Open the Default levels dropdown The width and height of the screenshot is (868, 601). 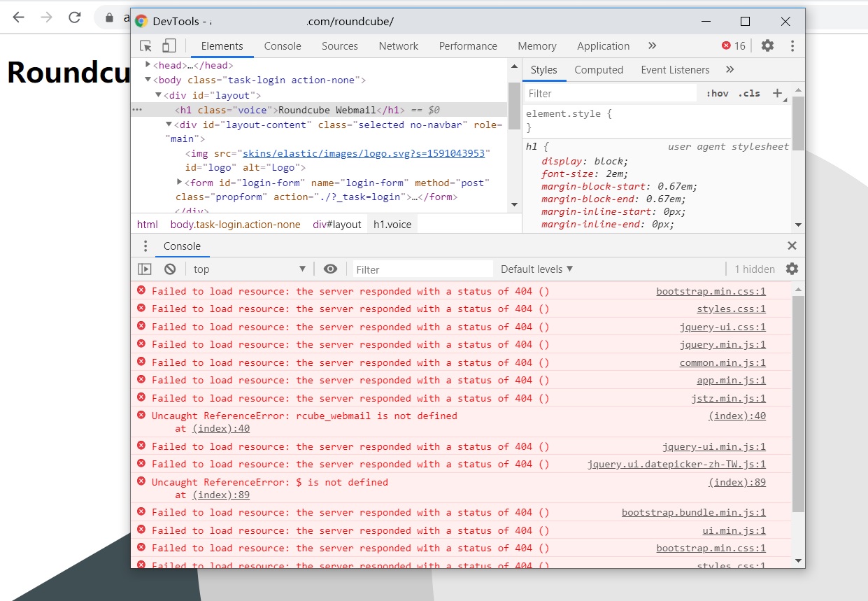[x=536, y=269]
